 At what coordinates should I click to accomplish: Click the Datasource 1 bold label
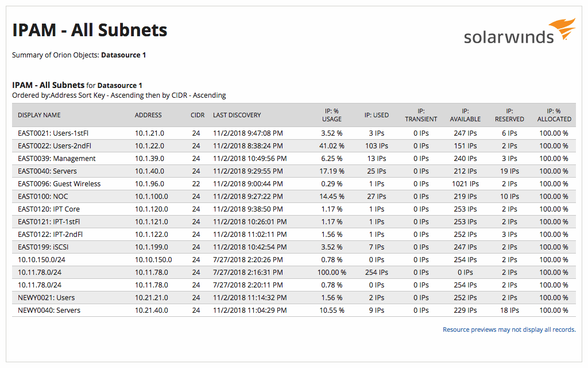(x=124, y=55)
